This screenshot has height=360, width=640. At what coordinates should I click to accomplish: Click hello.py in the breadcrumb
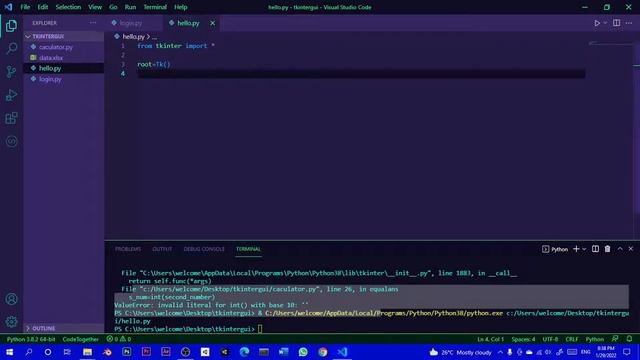point(133,37)
